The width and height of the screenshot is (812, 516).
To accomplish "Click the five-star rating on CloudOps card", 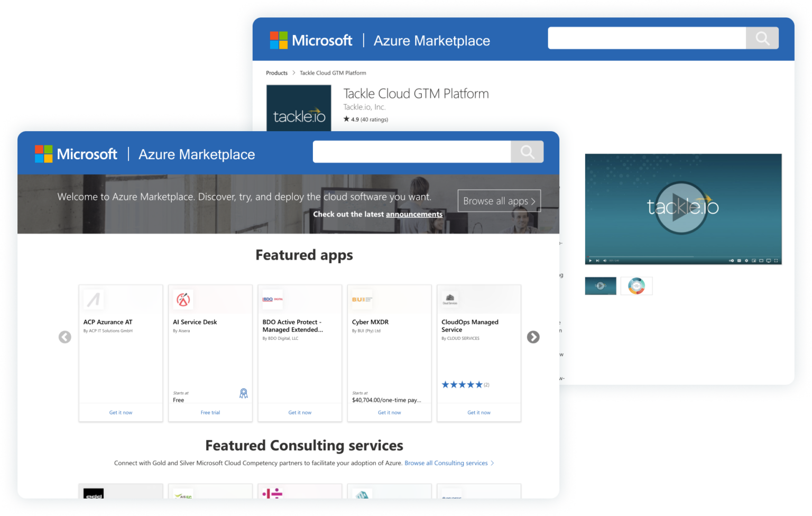I will (462, 385).
